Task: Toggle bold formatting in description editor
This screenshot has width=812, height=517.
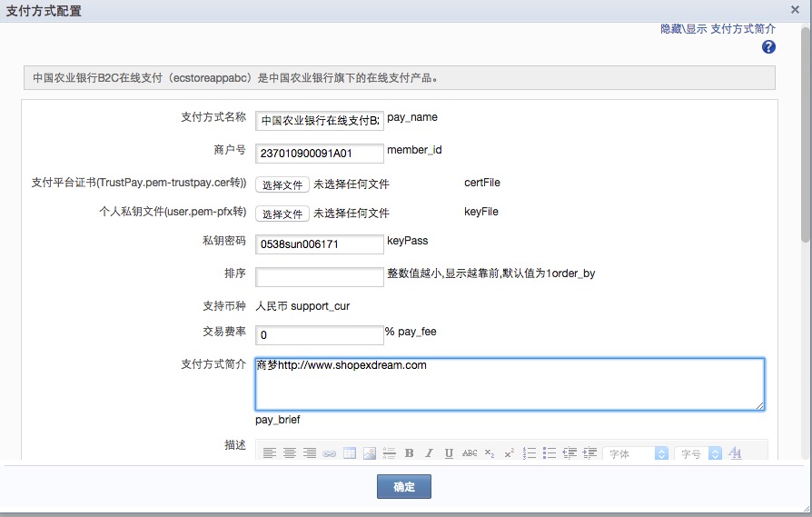Action: click(409, 453)
